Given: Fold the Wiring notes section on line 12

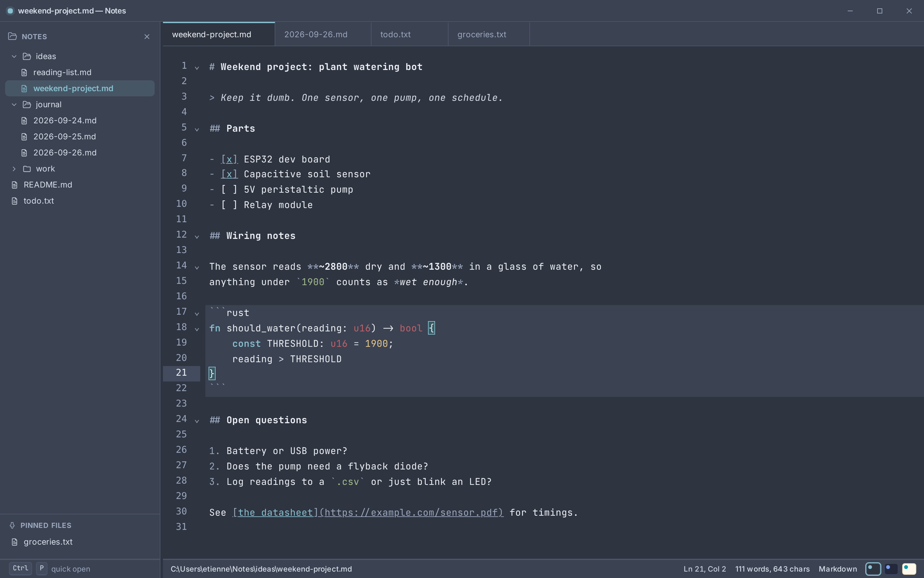Looking at the screenshot, I should [x=197, y=237].
